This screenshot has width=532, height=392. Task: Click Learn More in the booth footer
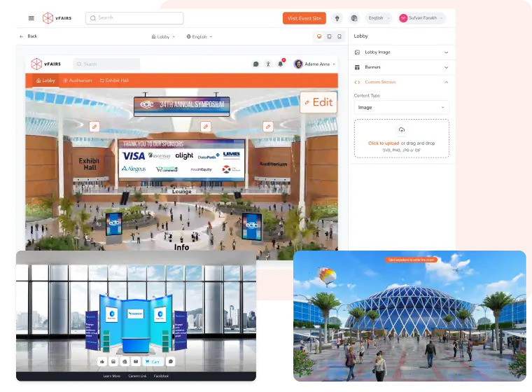(x=111, y=376)
